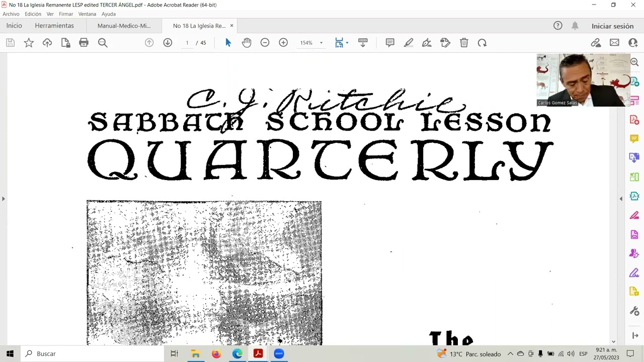The height and width of the screenshot is (362, 644).
Task: Click the volume speaker tray icon
Action: coord(571,353)
